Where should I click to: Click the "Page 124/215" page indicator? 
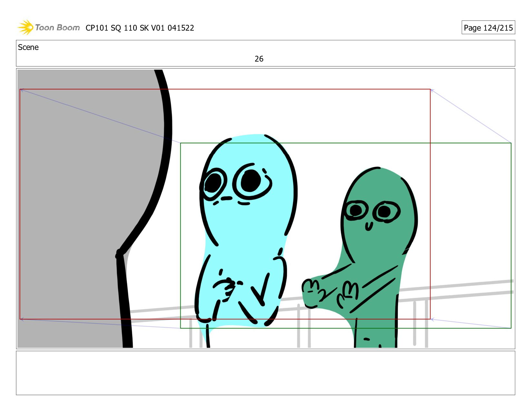[488, 28]
